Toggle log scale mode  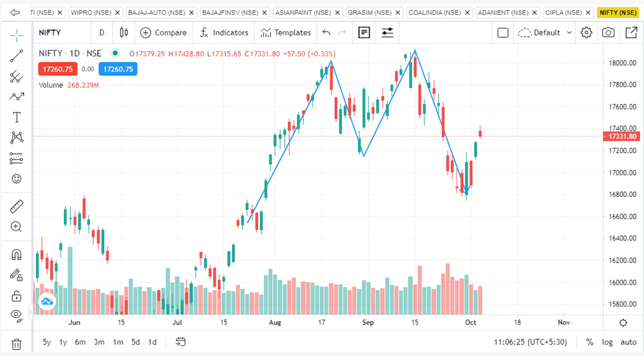point(607,342)
